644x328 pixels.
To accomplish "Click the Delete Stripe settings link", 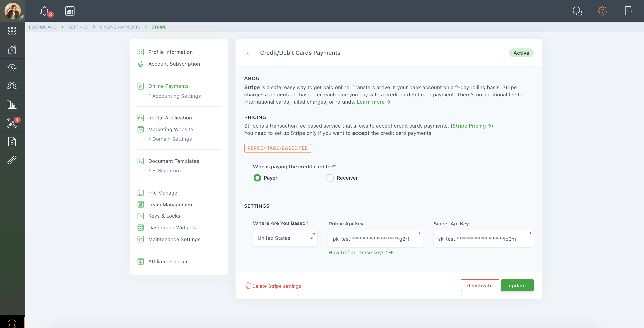I will click(277, 286).
